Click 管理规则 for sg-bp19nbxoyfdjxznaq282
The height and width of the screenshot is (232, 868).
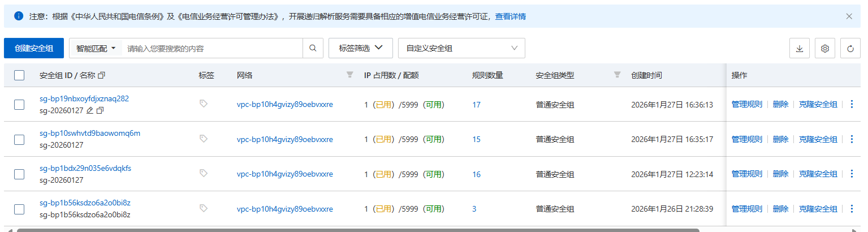tap(747, 105)
